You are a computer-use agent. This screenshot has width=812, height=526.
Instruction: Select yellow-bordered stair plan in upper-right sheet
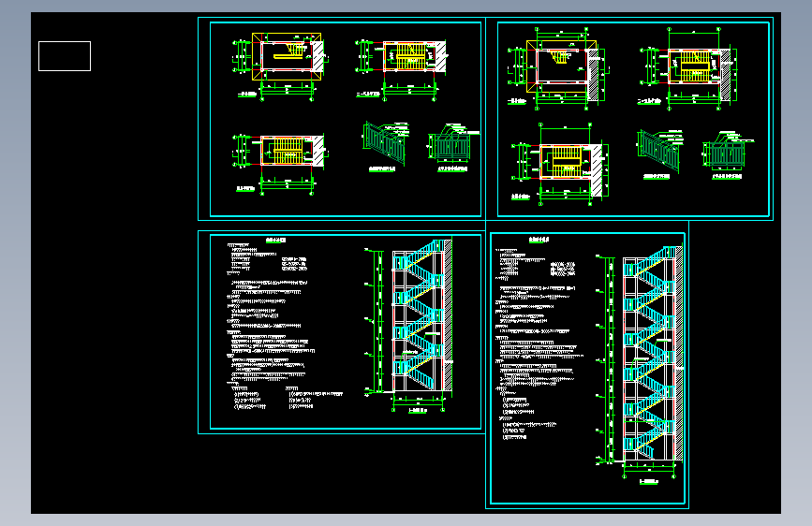click(559, 68)
